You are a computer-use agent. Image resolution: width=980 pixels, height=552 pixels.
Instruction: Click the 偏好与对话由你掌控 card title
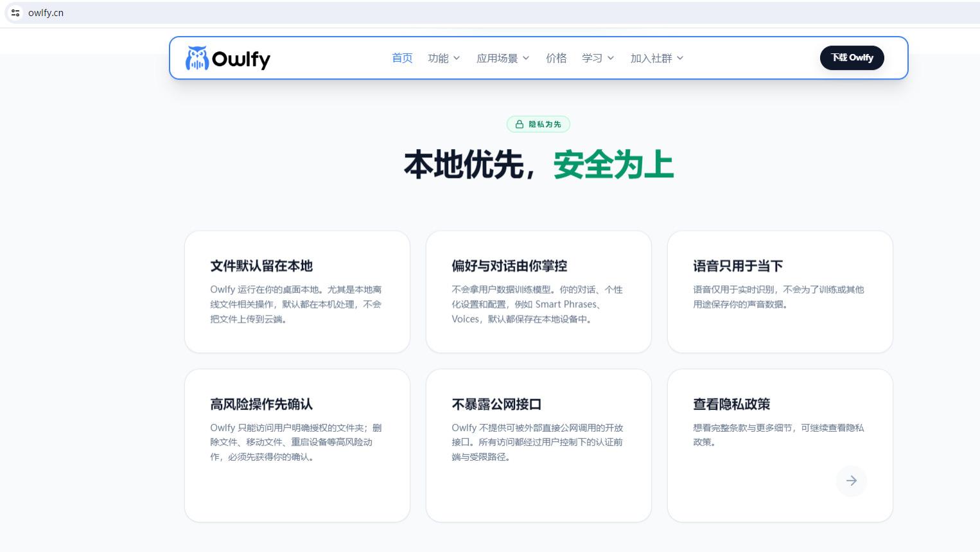pos(509,266)
